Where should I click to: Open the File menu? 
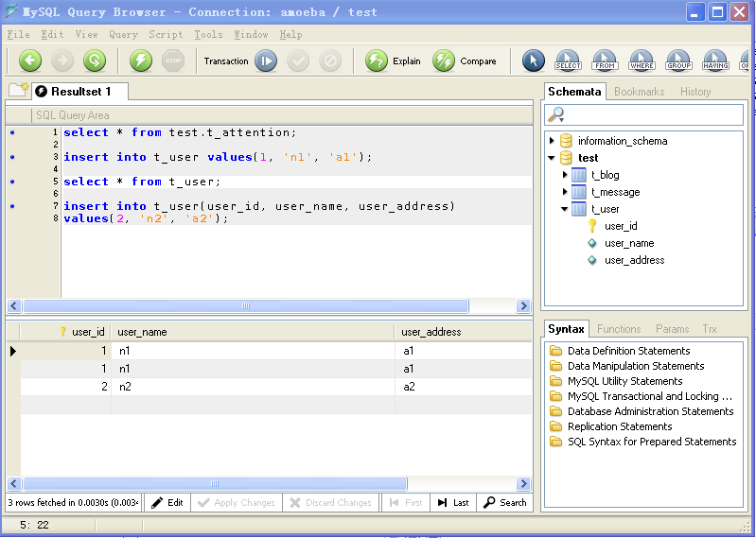coord(18,35)
